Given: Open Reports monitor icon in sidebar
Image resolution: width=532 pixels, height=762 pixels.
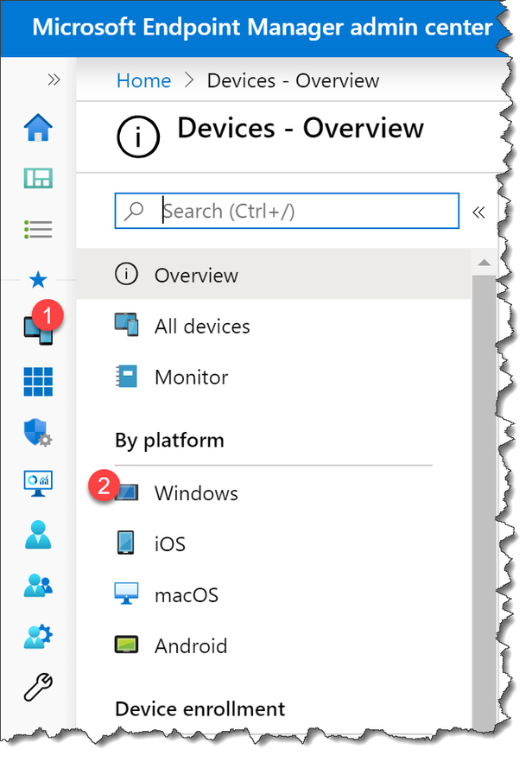Looking at the screenshot, I should click(38, 484).
